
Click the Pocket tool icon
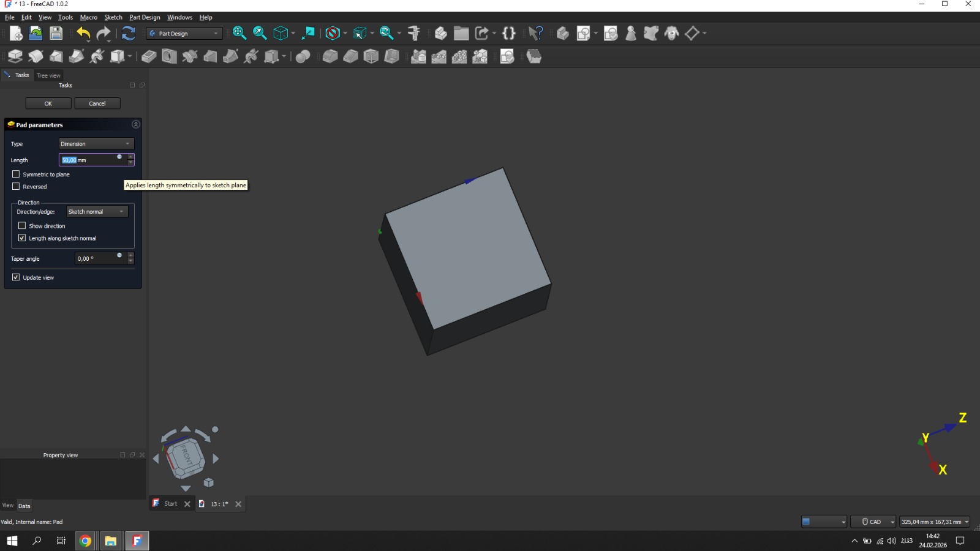pos(149,56)
